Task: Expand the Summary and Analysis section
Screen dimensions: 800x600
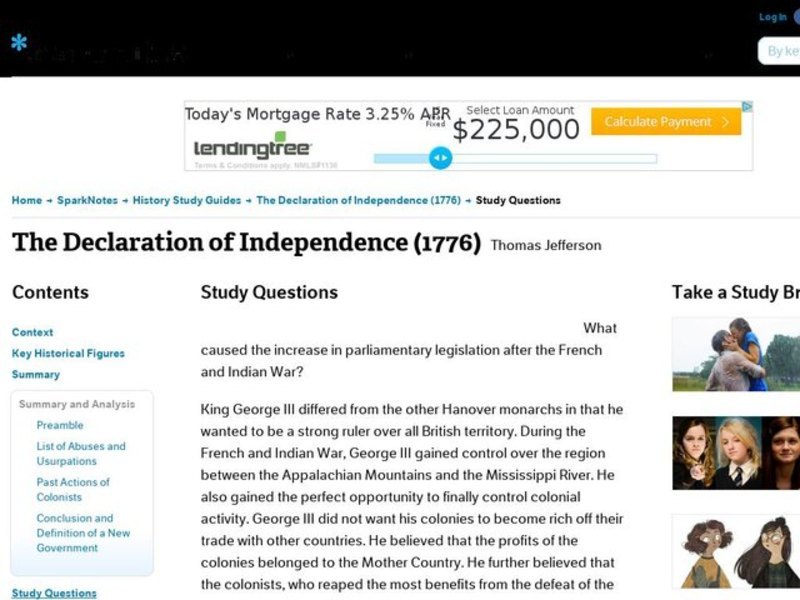Action: pyautogui.click(x=77, y=404)
